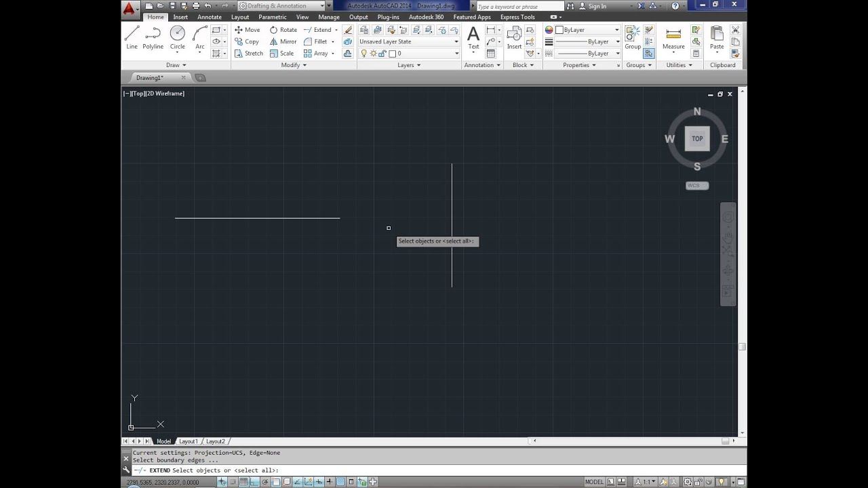Click the Open folder icon in quick access
The image size is (868, 488).
tap(160, 5)
